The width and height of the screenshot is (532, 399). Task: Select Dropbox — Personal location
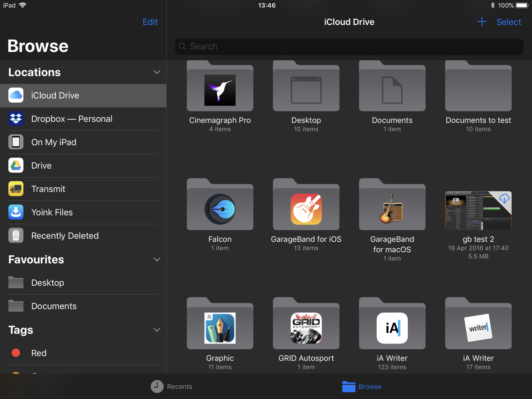tap(83, 119)
